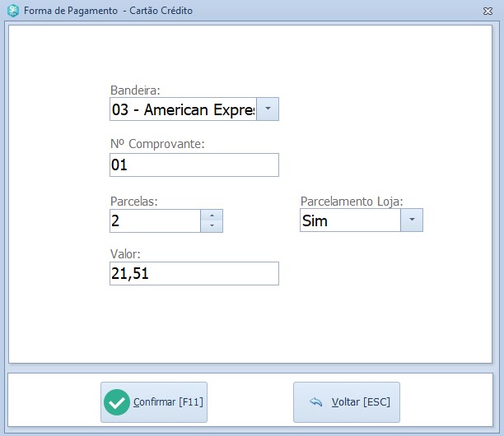504x436 pixels.
Task: Click into the Parcelas number field
Action: point(155,220)
